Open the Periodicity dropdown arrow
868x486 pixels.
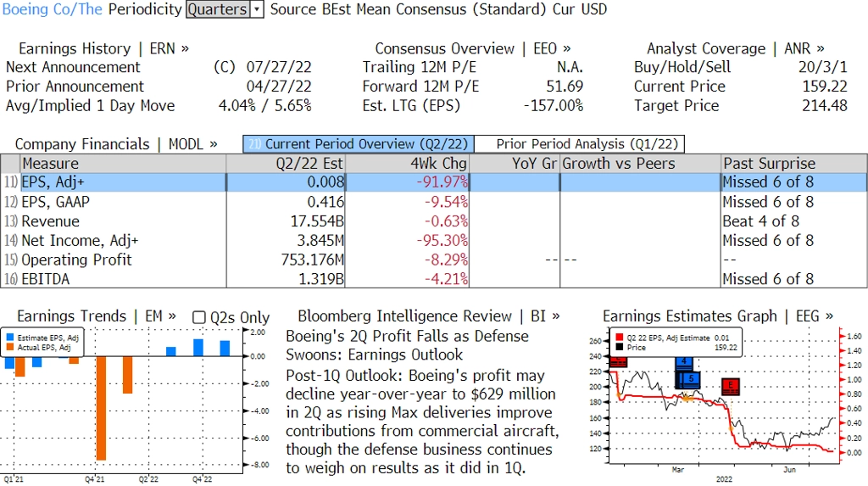(x=257, y=9)
